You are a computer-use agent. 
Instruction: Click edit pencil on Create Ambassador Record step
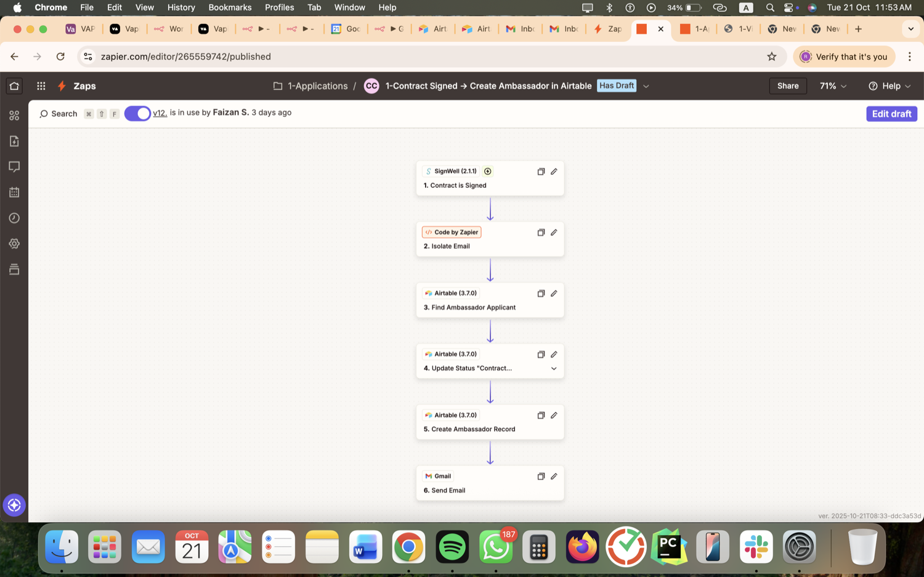[554, 415]
